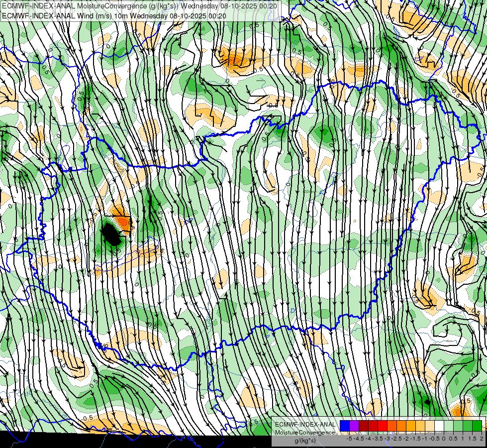The height and width of the screenshot is (448, 487).
Task: Click the darkest red legend swatch
Action: point(364,426)
